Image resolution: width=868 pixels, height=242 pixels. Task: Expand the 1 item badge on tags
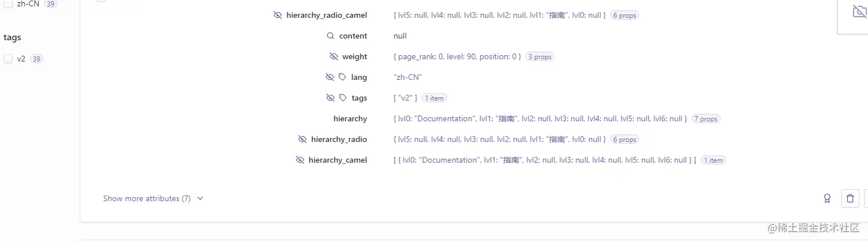coord(434,98)
